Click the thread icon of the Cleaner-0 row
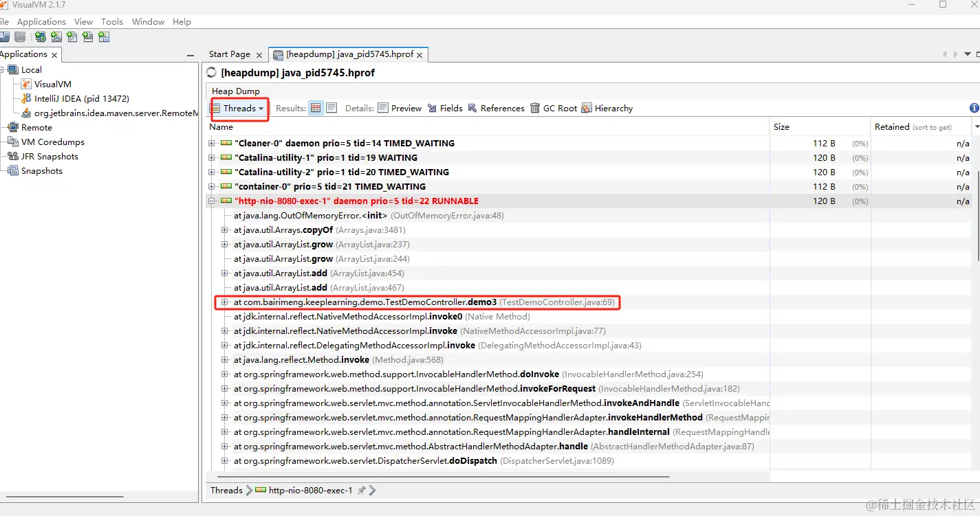980x516 pixels. click(226, 144)
